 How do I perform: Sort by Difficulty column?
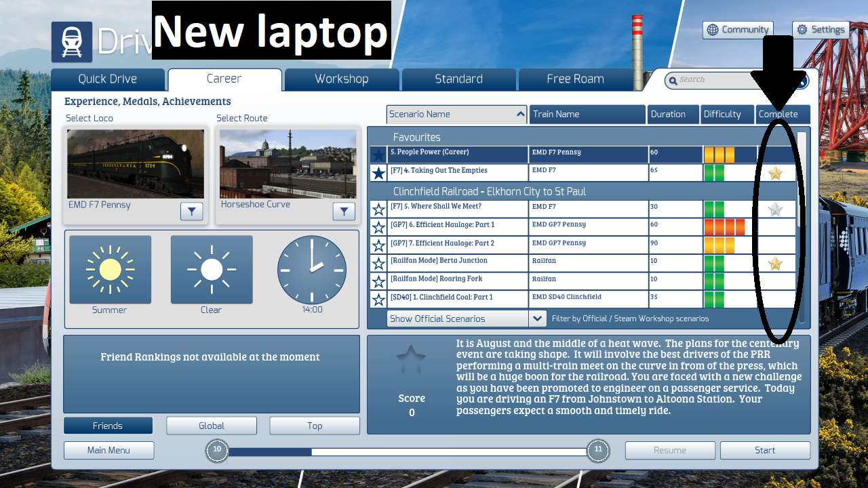point(728,114)
